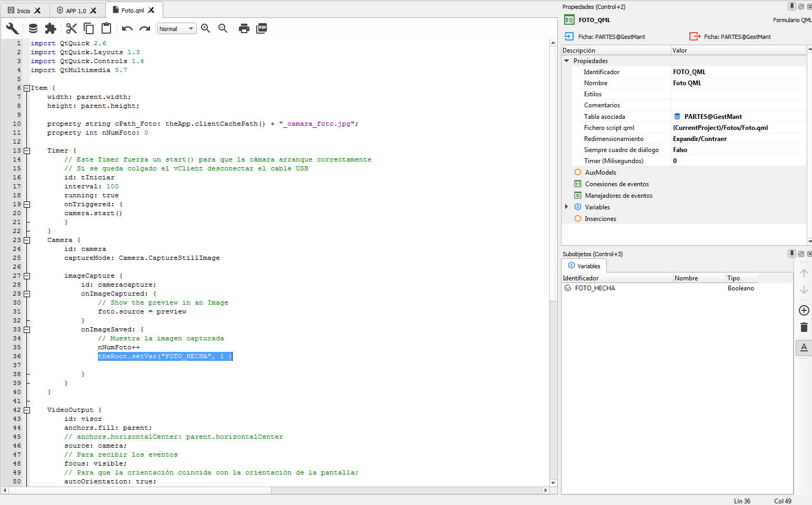This screenshot has width=812, height=505.
Task: Close the APP 1.0 tab
Action: click(x=93, y=11)
